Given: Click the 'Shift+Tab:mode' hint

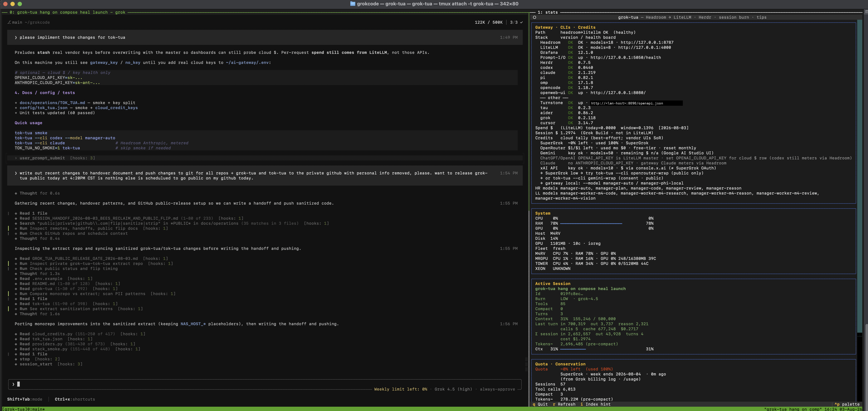Looking at the screenshot, I should tap(25, 399).
